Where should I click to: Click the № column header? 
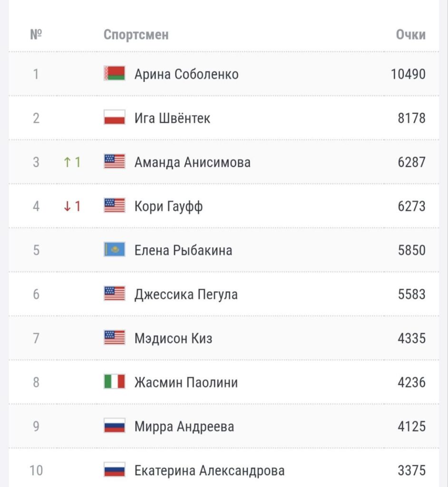coord(36,35)
